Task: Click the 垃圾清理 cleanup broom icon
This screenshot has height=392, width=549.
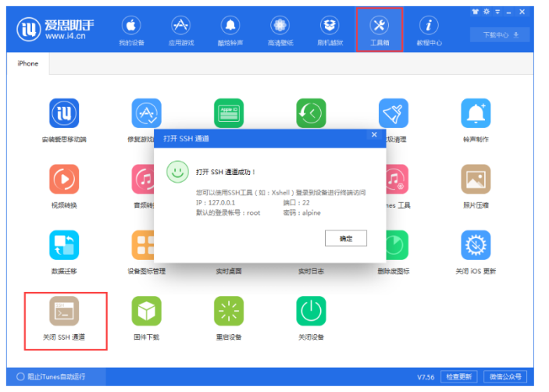Action: (394, 113)
